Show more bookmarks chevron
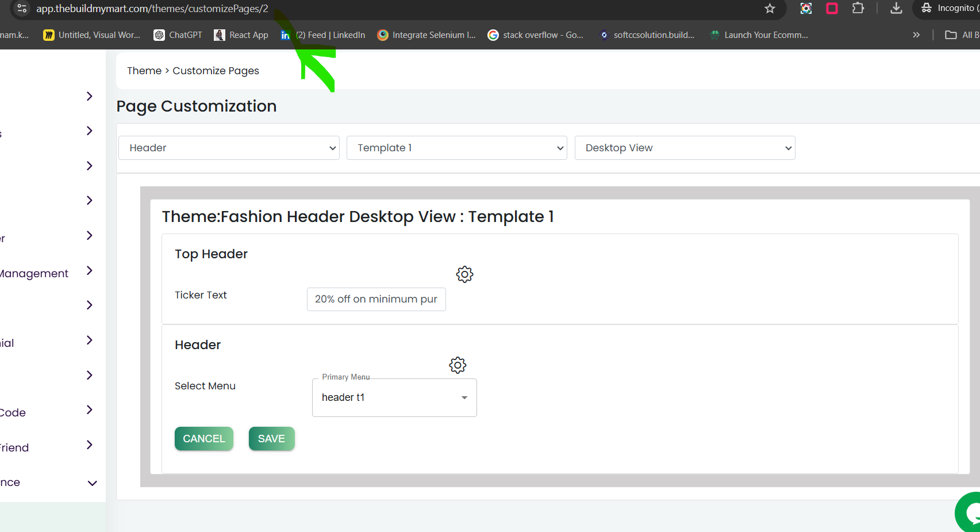The image size is (980, 532). tap(916, 35)
